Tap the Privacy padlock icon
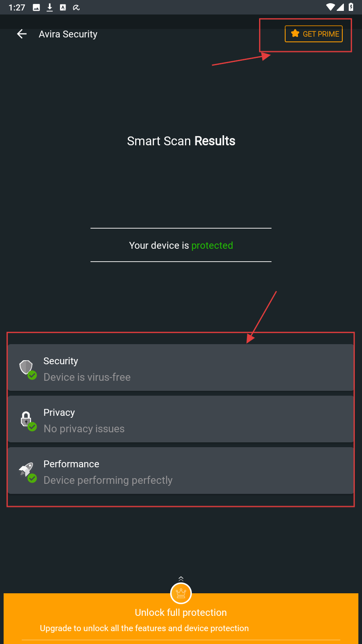 pyautogui.click(x=26, y=419)
